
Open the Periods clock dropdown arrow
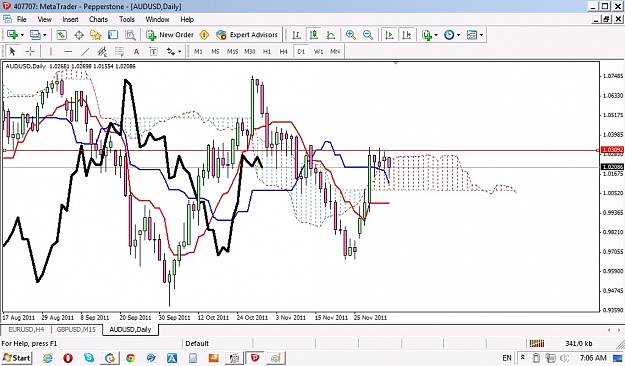point(458,35)
